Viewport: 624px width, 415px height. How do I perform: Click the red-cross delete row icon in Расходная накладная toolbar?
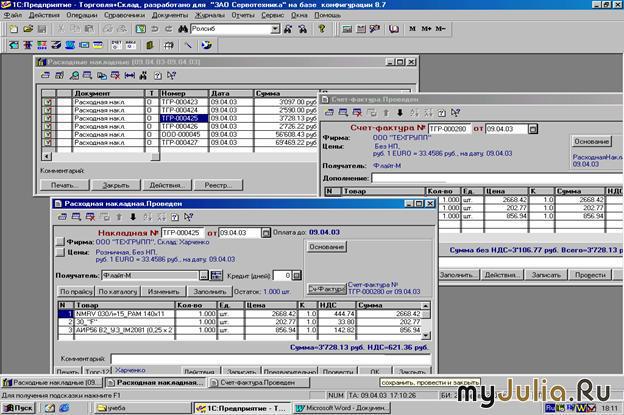tap(91, 217)
